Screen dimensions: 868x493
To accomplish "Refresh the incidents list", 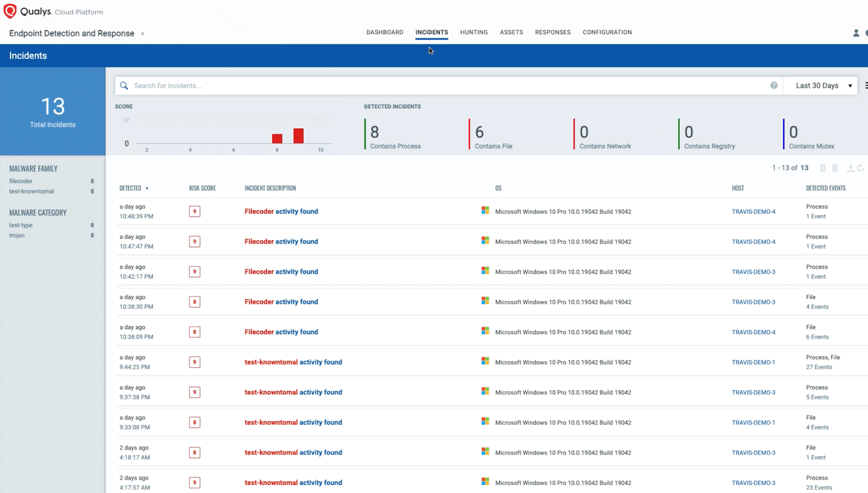I will coord(860,168).
